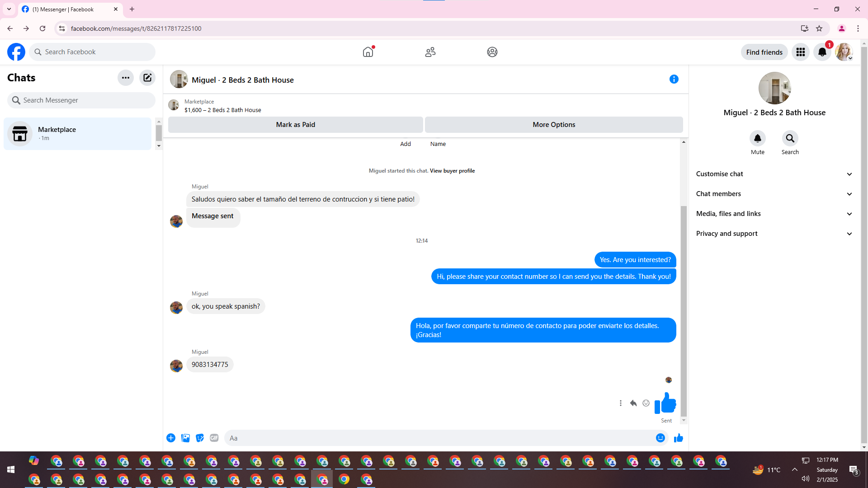Viewport: 868px width, 488px height.
Task: Open the Friends tab
Action: pyautogui.click(x=430, y=52)
